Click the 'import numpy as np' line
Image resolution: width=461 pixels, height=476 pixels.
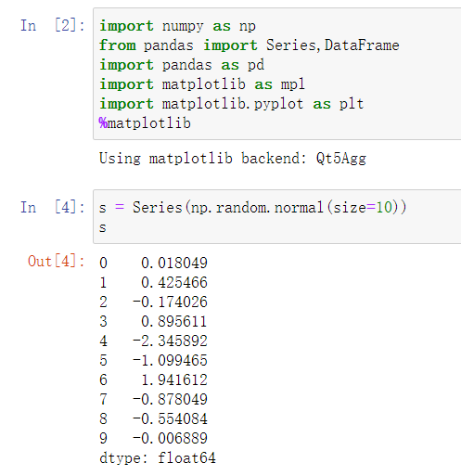click(x=177, y=26)
